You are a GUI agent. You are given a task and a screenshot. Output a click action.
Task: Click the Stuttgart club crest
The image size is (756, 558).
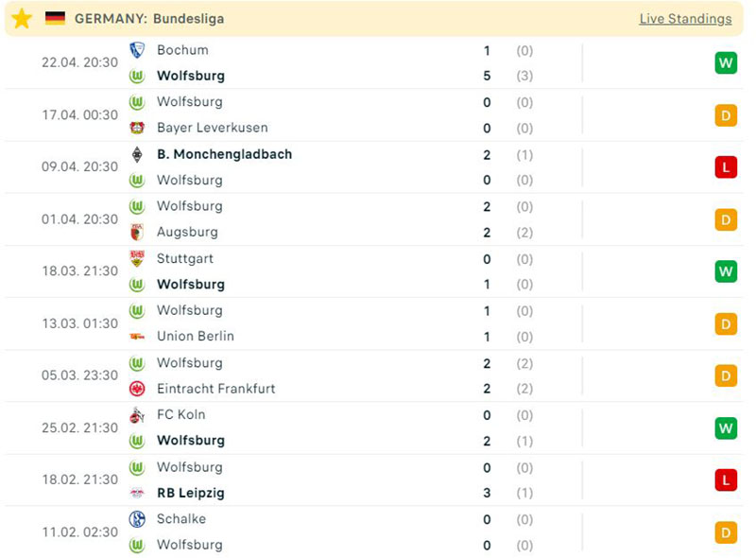pyautogui.click(x=137, y=258)
